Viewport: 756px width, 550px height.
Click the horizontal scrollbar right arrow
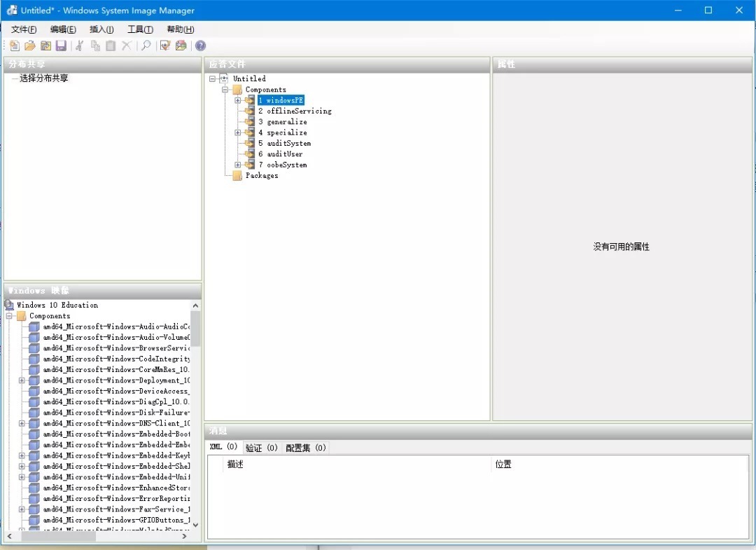click(x=184, y=536)
